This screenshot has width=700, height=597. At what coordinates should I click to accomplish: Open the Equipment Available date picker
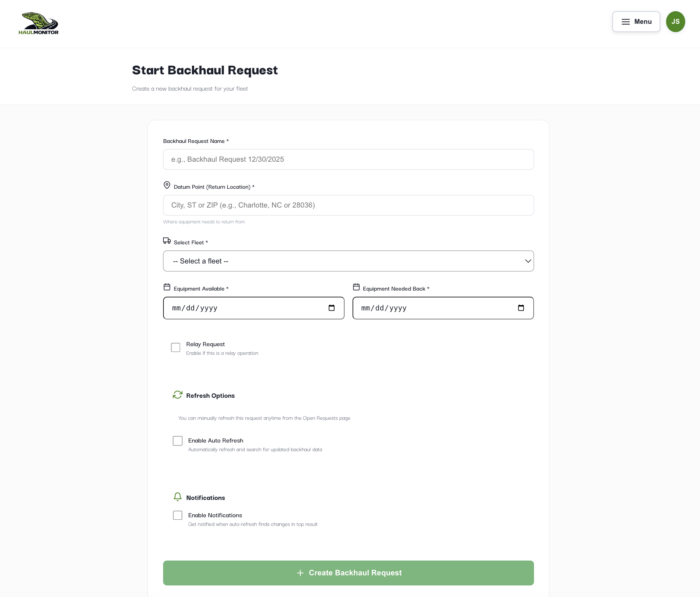click(332, 308)
